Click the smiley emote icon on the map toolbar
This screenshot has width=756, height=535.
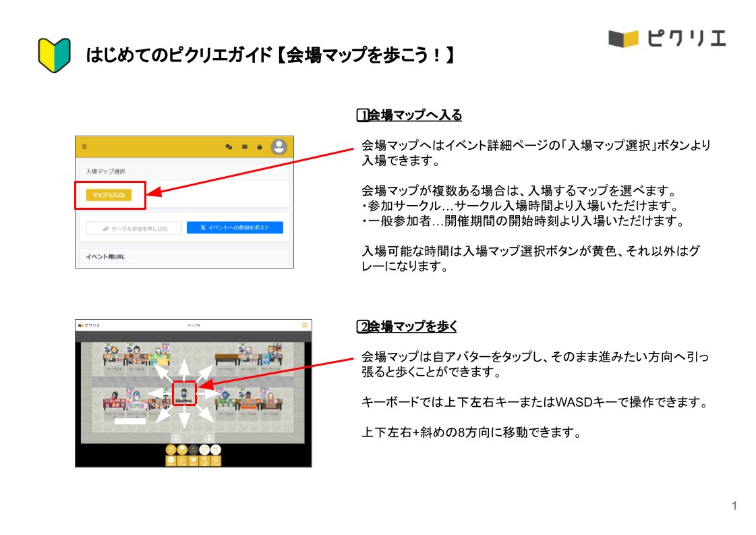pos(171,461)
